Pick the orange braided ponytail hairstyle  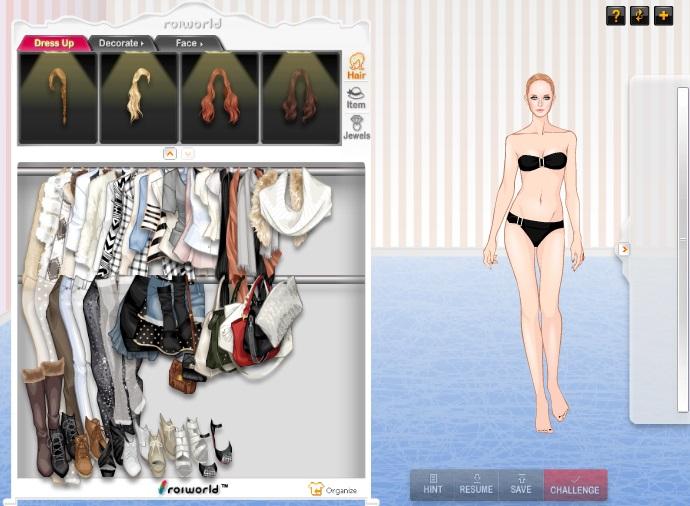[58, 98]
